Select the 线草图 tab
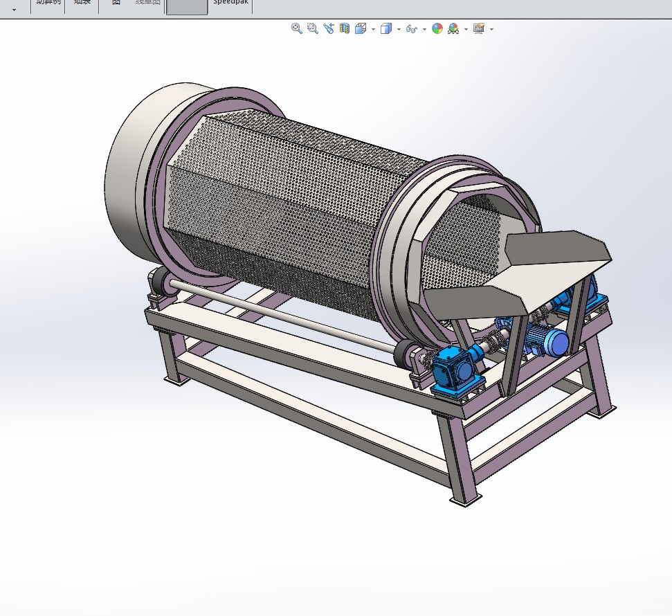The image size is (672, 616). pos(147,3)
